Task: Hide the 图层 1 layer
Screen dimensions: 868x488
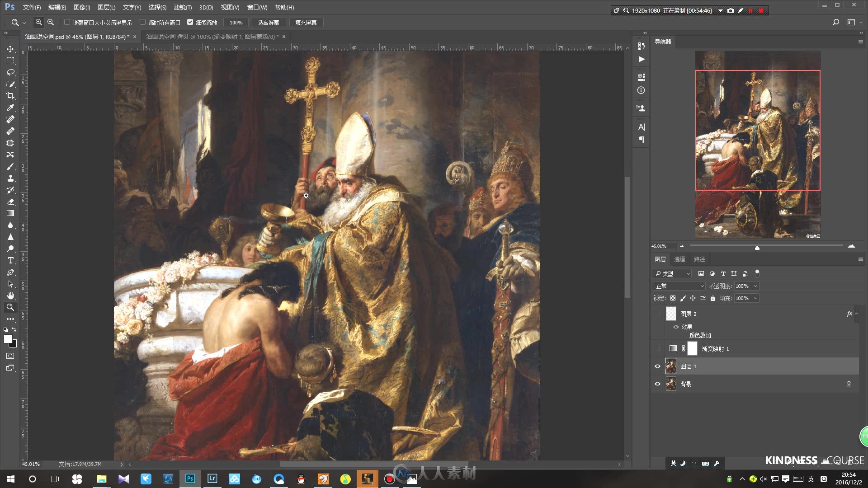Action: click(657, 366)
